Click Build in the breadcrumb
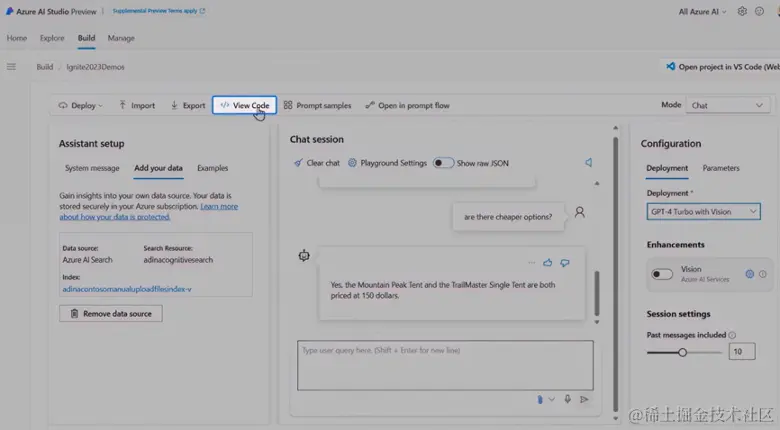Screen dimensions: 780x430 point(45,67)
